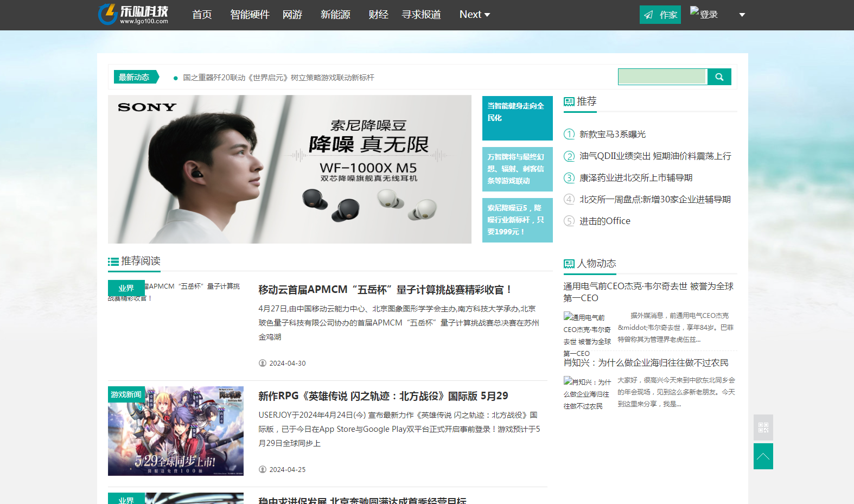Open 新款宝马3系曝光 article
Image resolution: width=854 pixels, height=504 pixels.
[613, 134]
